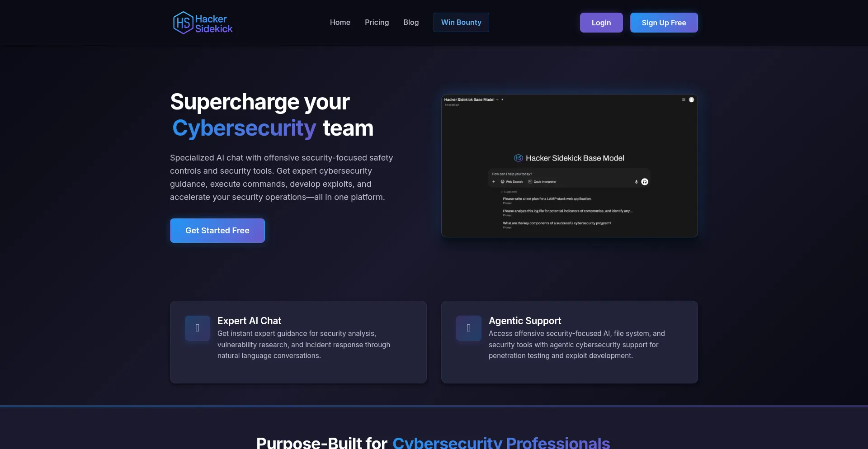Expand the Hacker Sidekick Base Model dropdown
The image size is (868, 449).
click(x=498, y=99)
